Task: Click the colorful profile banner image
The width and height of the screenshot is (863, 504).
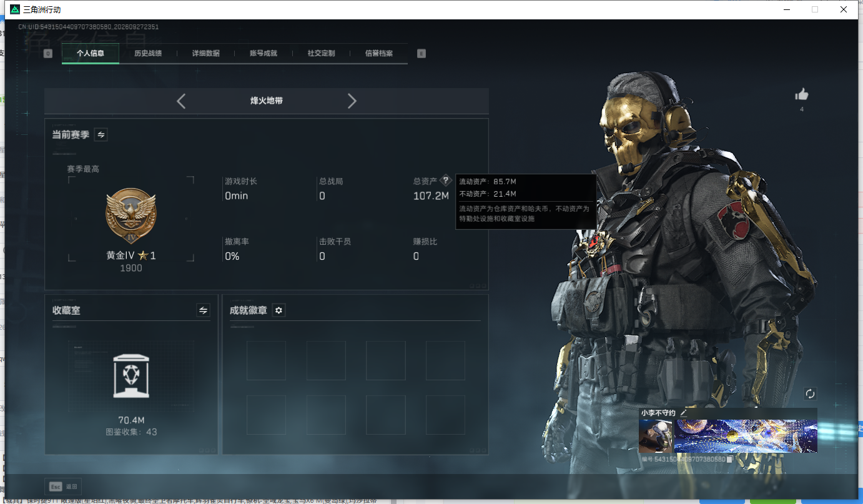Action: (x=745, y=436)
